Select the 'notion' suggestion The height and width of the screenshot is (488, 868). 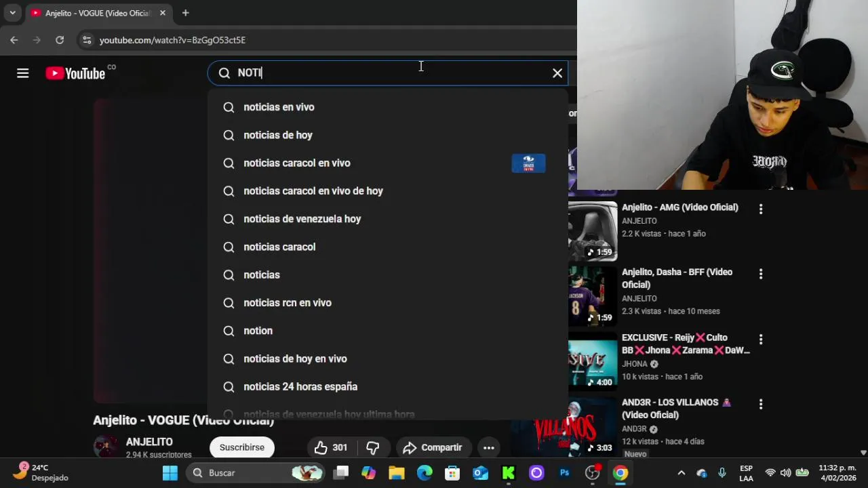pos(387,331)
